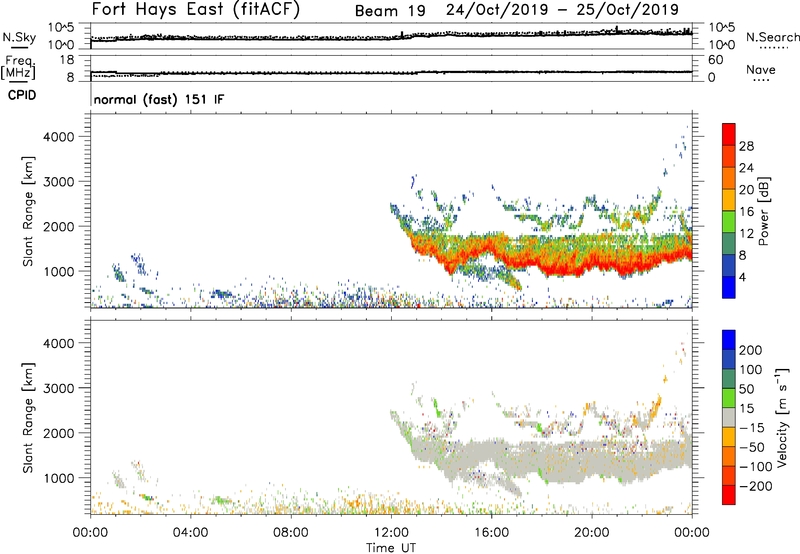Click the '3000' tick on power panel axis

(x=58, y=182)
